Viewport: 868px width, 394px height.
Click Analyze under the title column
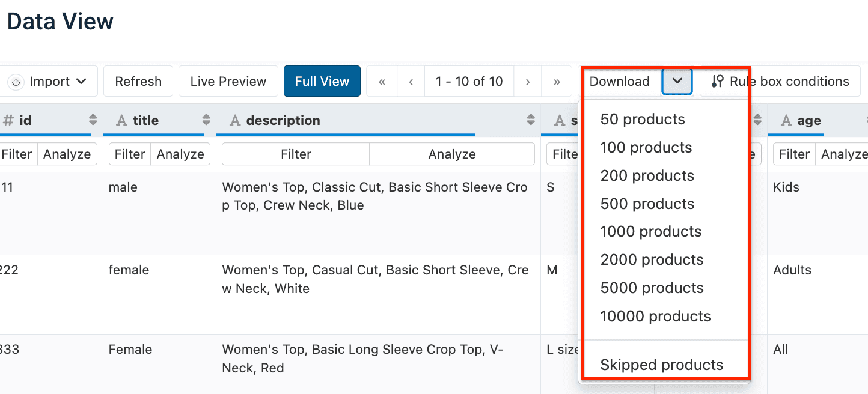[x=180, y=154]
